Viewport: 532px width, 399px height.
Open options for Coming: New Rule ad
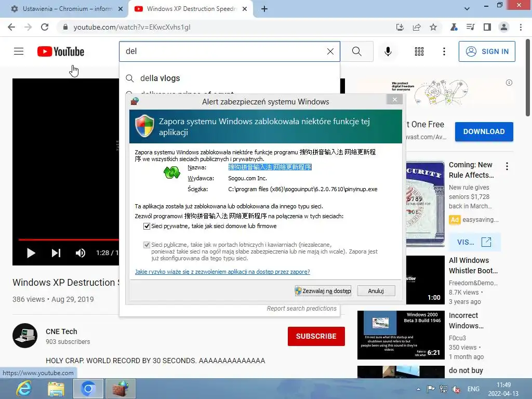(x=507, y=166)
